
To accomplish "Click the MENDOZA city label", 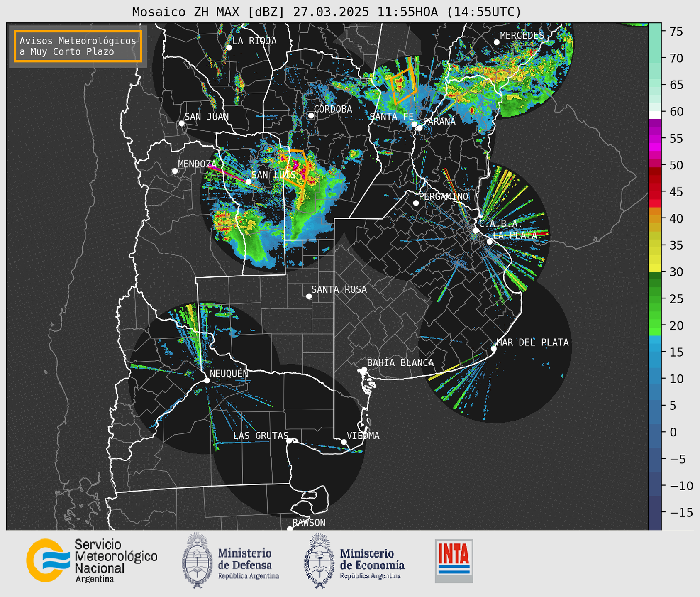I will pos(197,164).
